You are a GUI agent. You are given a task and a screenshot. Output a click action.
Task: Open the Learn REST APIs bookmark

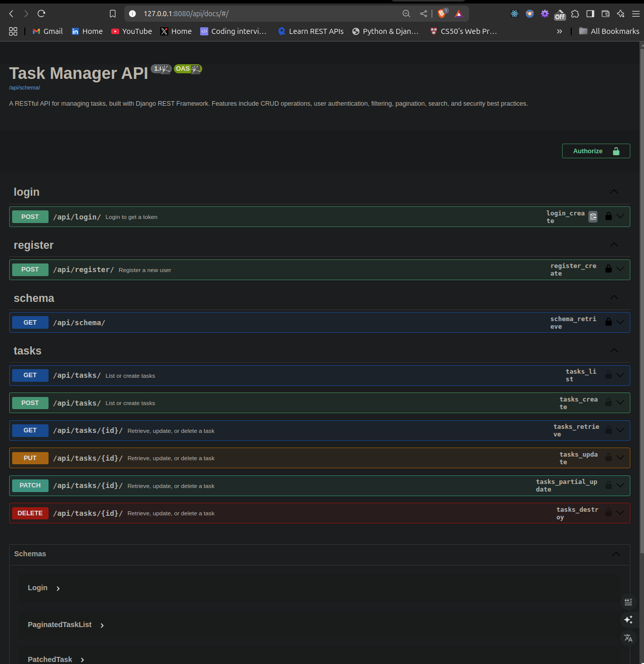click(311, 31)
